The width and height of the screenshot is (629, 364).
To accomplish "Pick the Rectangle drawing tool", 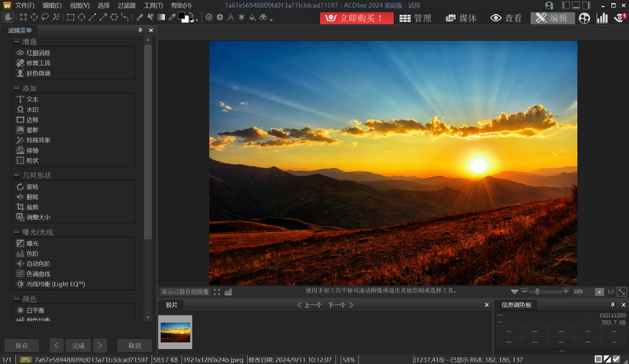I will (71, 17).
